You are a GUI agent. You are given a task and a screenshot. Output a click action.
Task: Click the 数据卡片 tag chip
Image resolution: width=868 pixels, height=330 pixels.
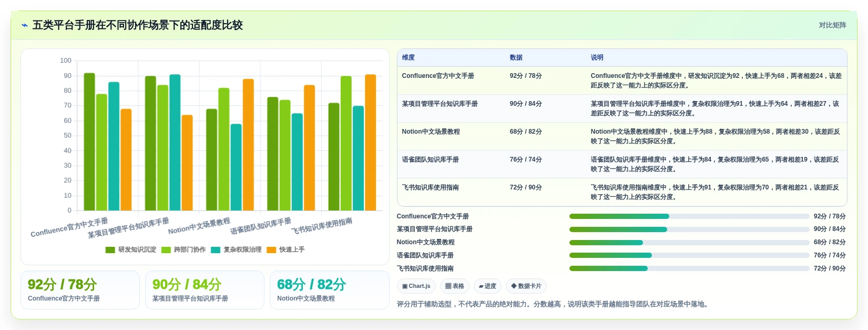click(x=526, y=286)
